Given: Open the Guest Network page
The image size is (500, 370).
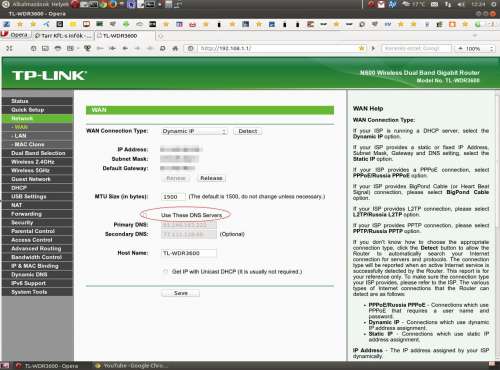Looking at the screenshot, I should coord(37,179).
